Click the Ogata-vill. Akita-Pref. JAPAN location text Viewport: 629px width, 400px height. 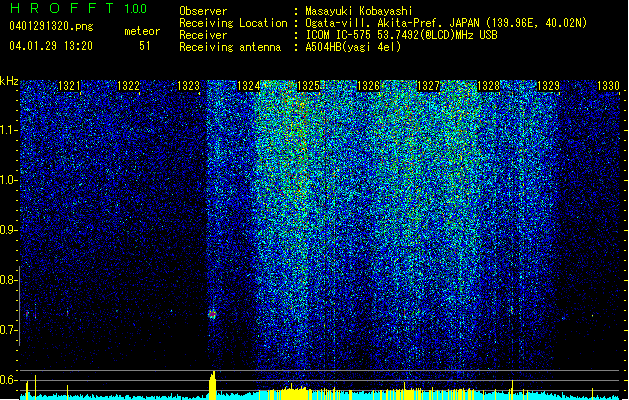click(x=446, y=23)
